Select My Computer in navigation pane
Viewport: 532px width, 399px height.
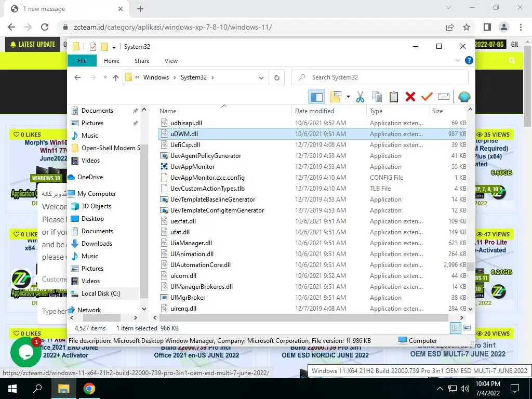pos(96,194)
